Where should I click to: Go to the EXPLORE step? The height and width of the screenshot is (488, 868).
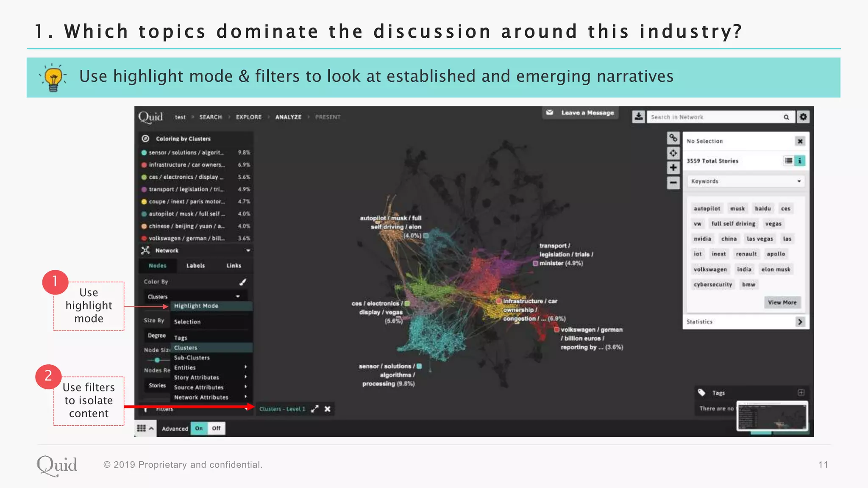(249, 117)
